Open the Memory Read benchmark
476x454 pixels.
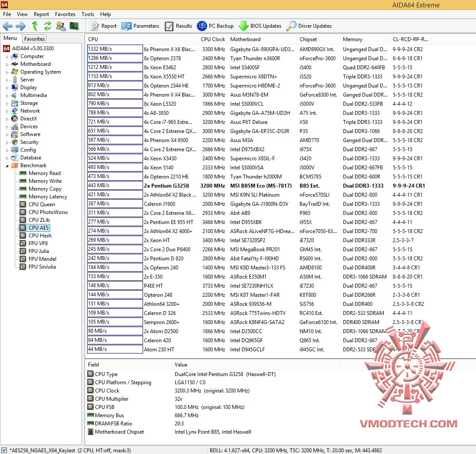44,173
